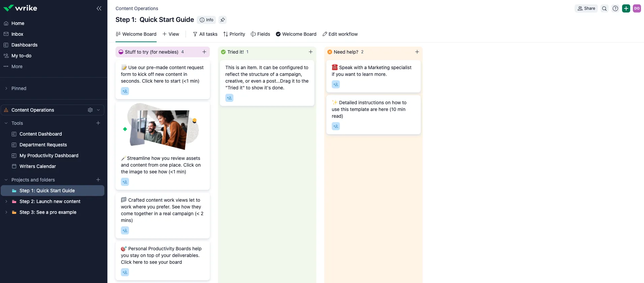This screenshot has height=283, width=644.
Task: Add task to Need help? column
Action: [x=417, y=52]
